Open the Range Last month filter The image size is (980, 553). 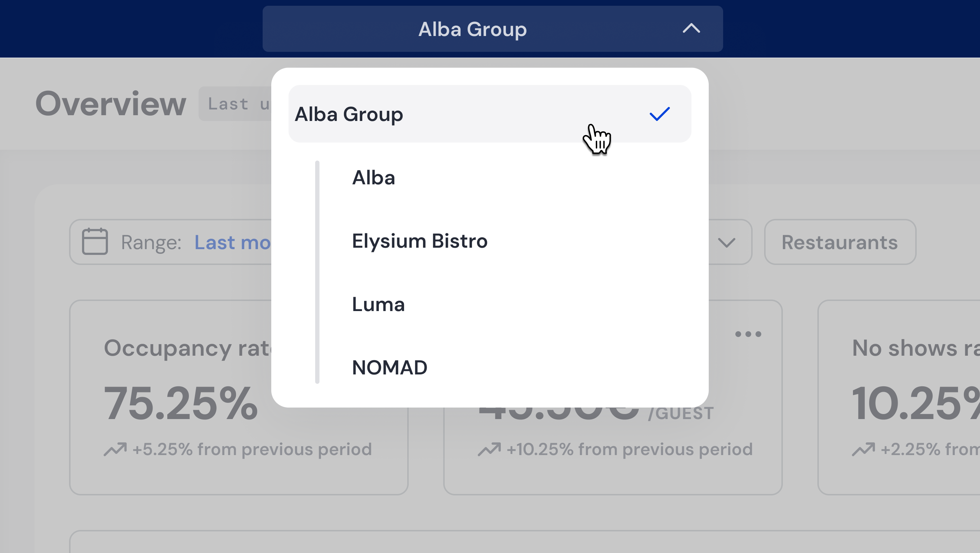click(x=171, y=242)
